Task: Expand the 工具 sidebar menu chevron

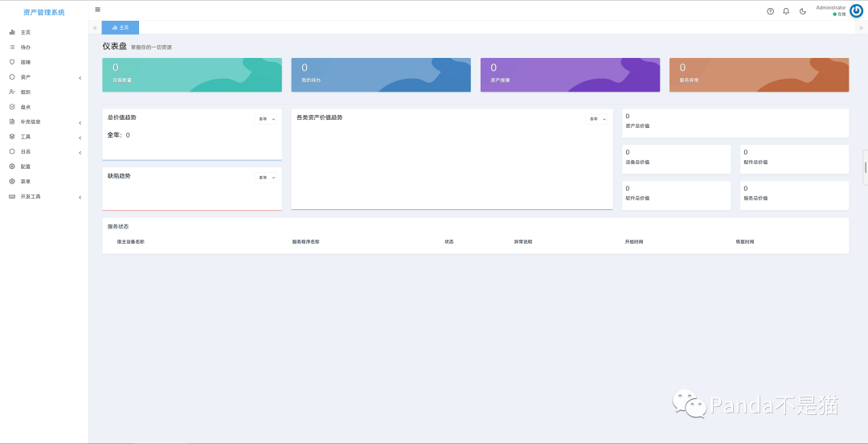Action: 80,138
